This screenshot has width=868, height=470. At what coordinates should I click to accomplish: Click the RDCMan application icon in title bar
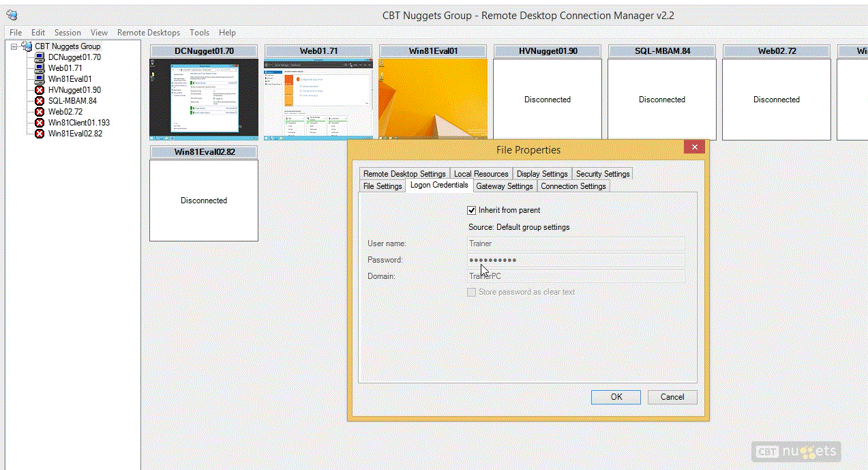click(x=12, y=15)
